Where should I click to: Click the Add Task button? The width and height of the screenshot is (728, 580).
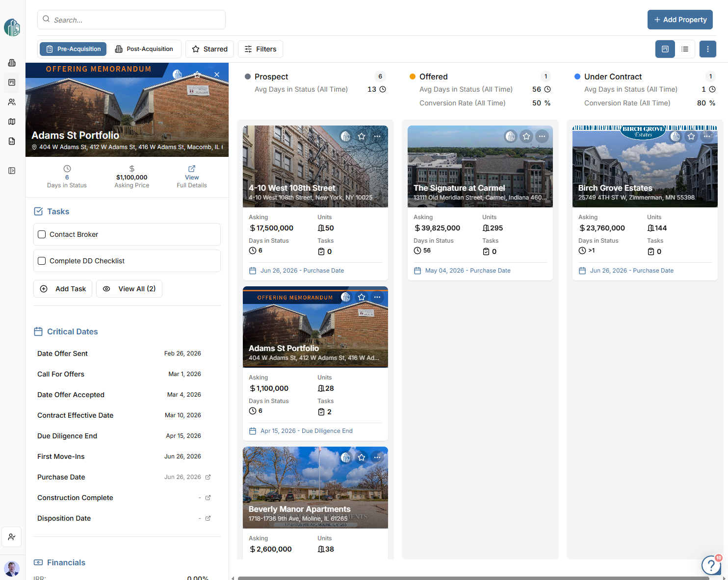coord(63,289)
